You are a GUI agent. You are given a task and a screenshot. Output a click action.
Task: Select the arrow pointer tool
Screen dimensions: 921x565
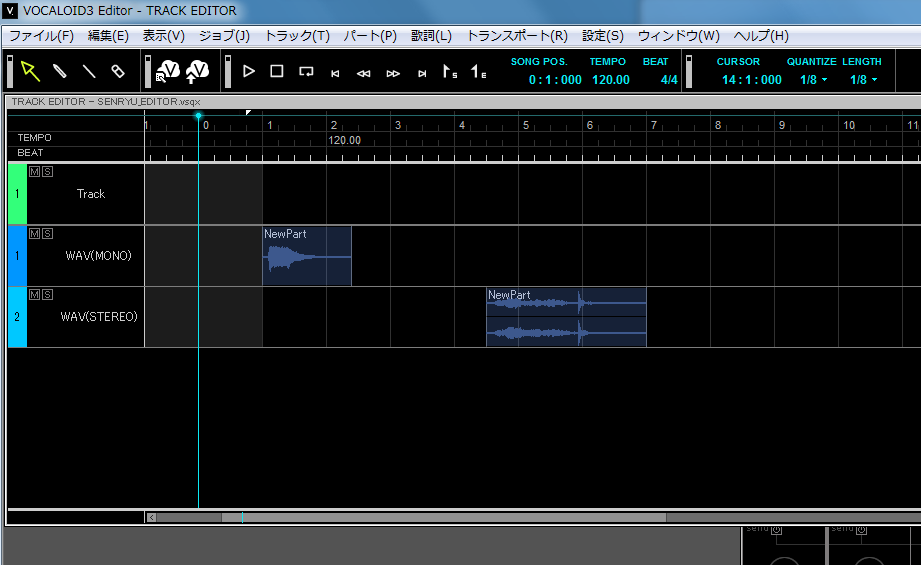pyautogui.click(x=30, y=71)
